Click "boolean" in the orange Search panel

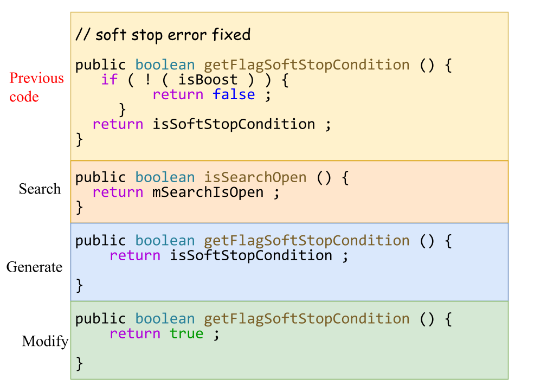click(x=165, y=177)
